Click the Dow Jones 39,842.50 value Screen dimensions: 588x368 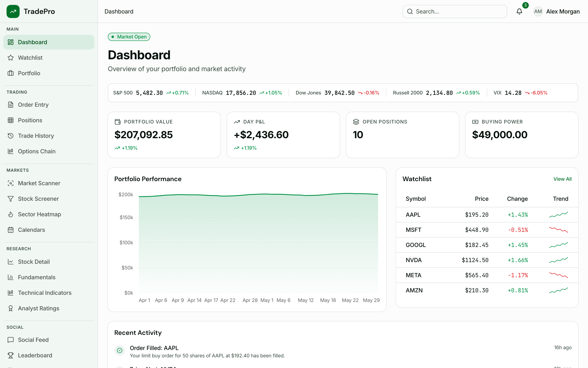tap(340, 93)
